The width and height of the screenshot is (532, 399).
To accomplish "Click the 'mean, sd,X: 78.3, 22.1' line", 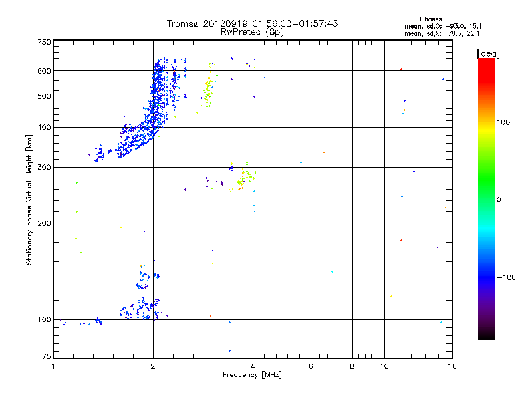I will (x=442, y=33).
